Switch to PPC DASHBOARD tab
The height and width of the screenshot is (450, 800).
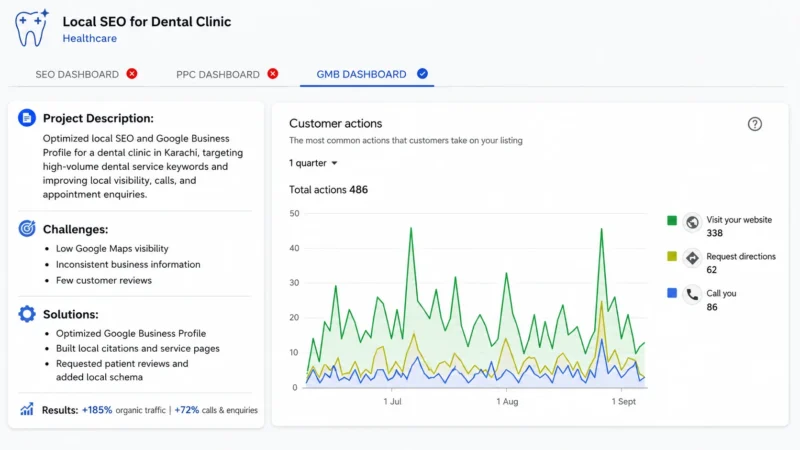tap(218, 74)
